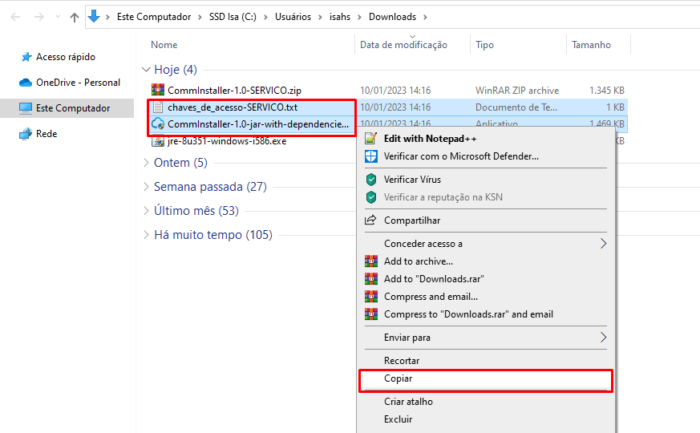Sort files by Data de modificação column
The width and height of the screenshot is (700, 433).
coord(403,45)
